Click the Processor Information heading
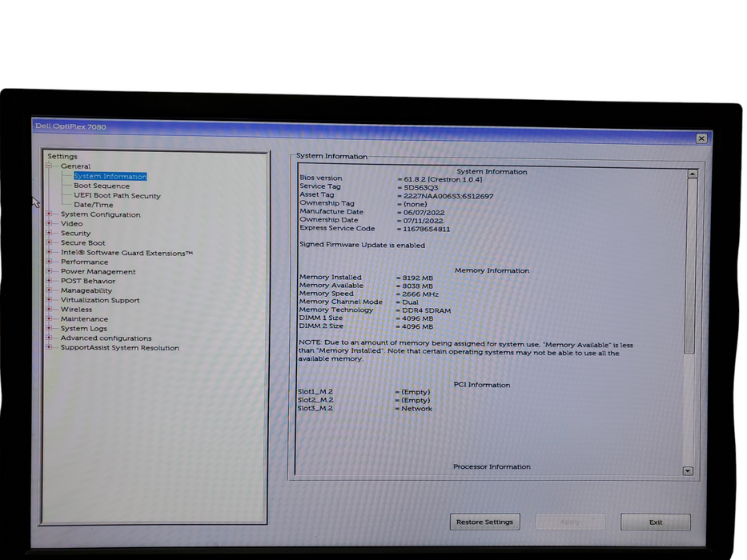Image resolution: width=747 pixels, height=560 pixels. pyautogui.click(x=492, y=466)
